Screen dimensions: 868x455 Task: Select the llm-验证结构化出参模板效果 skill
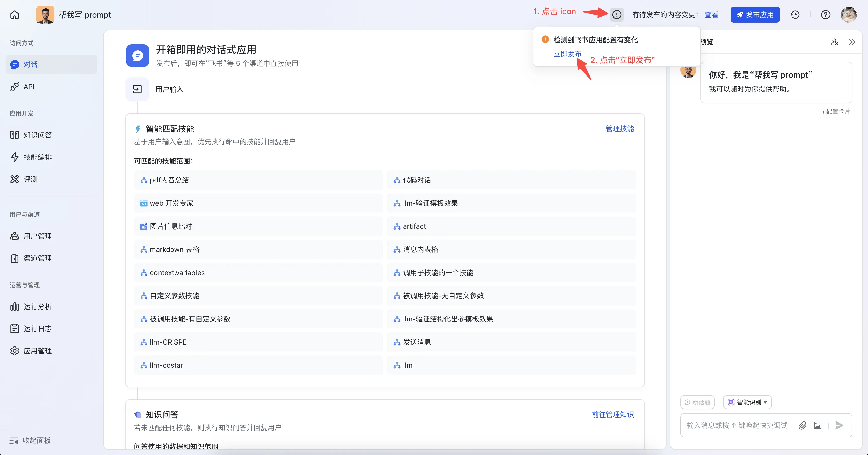point(511,319)
